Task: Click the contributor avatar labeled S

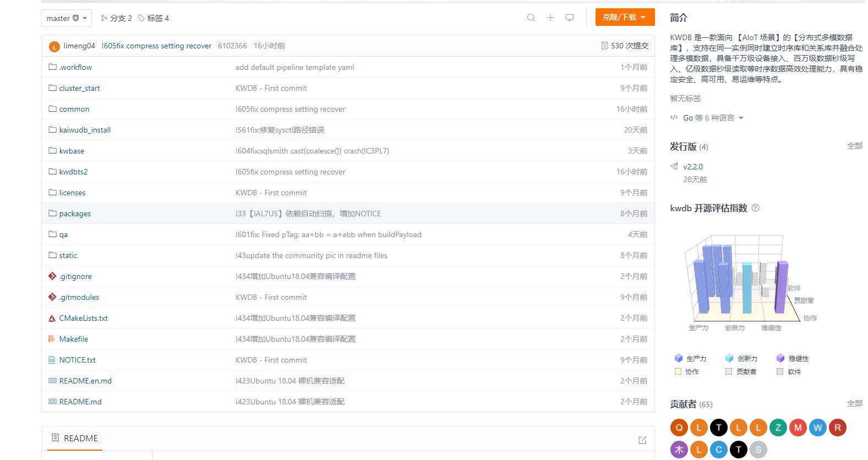Action: pyautogui.click(x=758, y=450)
